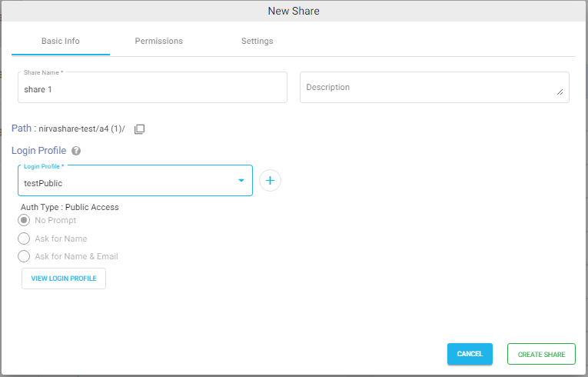
Task: Click into the Description text area
Action: [x=434, y=88]
